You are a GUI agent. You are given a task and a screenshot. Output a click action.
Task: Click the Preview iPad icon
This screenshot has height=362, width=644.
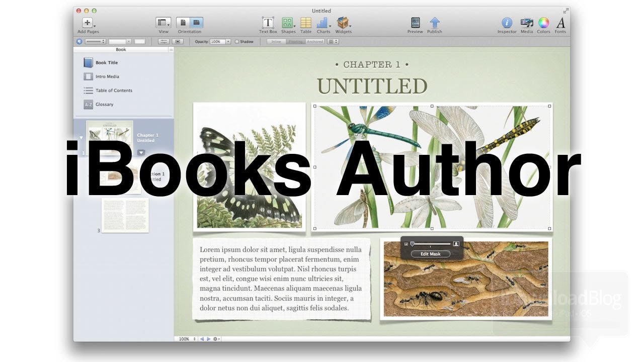tap(415, 23)
